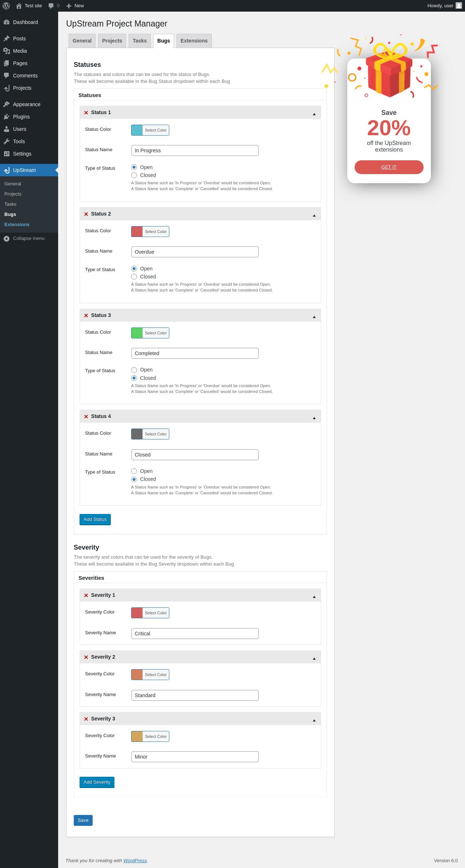The image size is (465, 868).
Task: Collapse the Status 3 panel arrow
Action: (314, 317)
